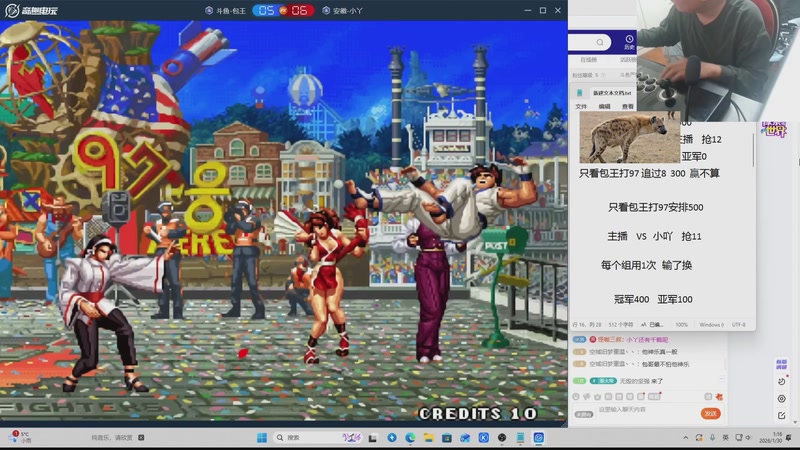800x450 pixels.
Task: Click the target circle icon in side panel
Action: (782, 398)
